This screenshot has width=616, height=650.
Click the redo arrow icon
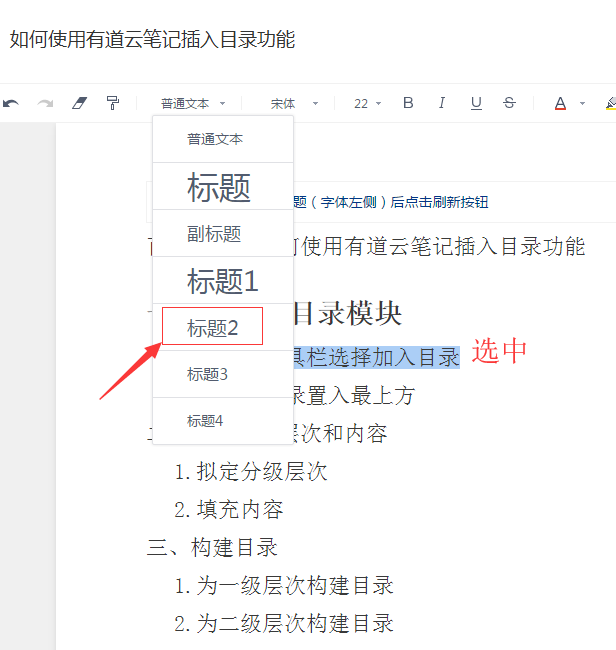click(45, 103)
